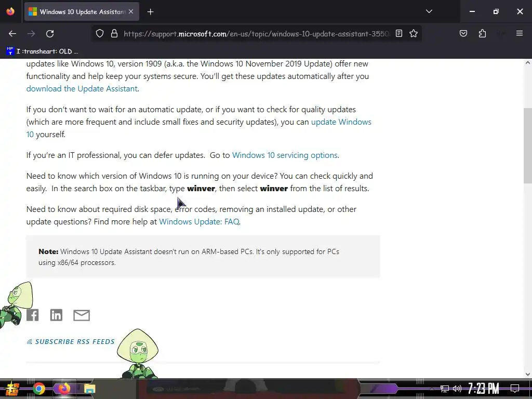Subscribe to RSS feeds link
The height and width of the screenshot is (399, 532).
71,342
